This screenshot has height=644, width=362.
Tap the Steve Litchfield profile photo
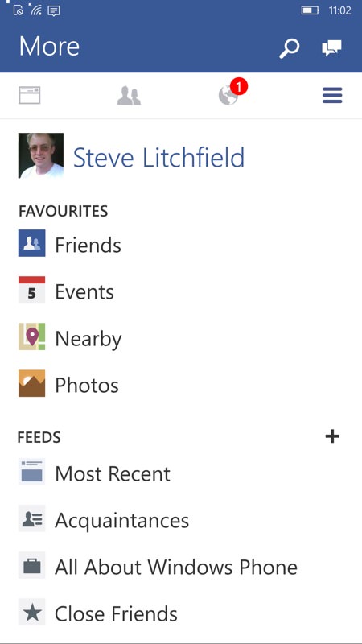pos(41,155)
